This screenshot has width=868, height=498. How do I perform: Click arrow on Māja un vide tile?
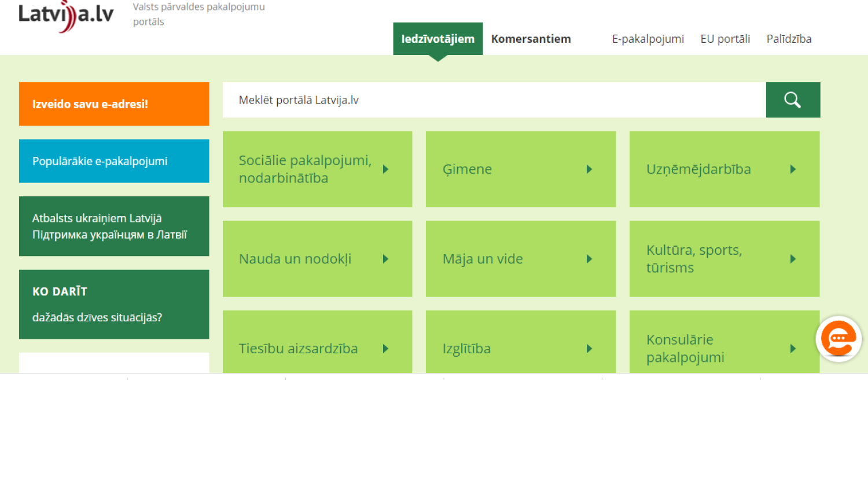(589, 259)
